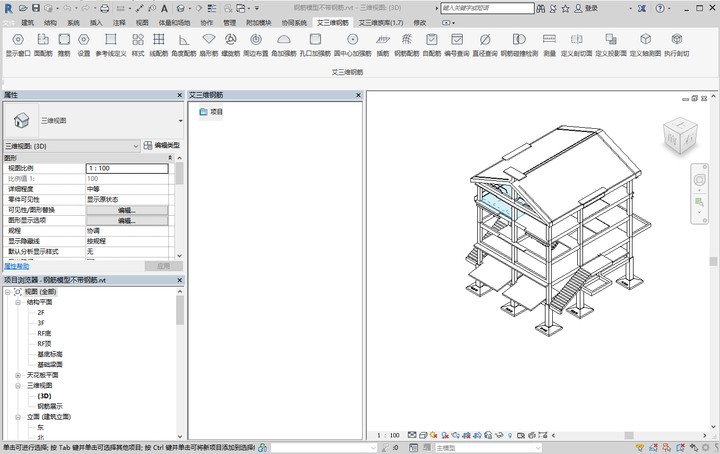Click the 编辑类型 button
720x454 pixels.
coord(162,146)
